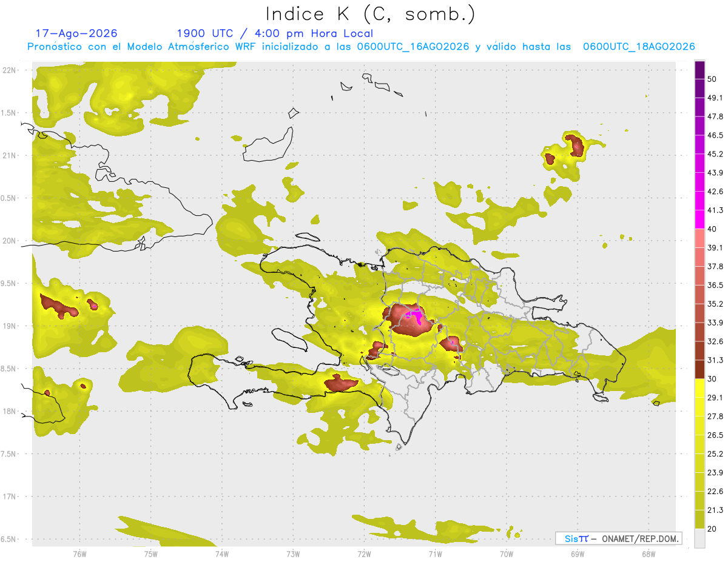The width and height of the screenshot is (728, 562).
Task: Click the "9.5N" latitude axis label
Action: (x=8, y=284)
